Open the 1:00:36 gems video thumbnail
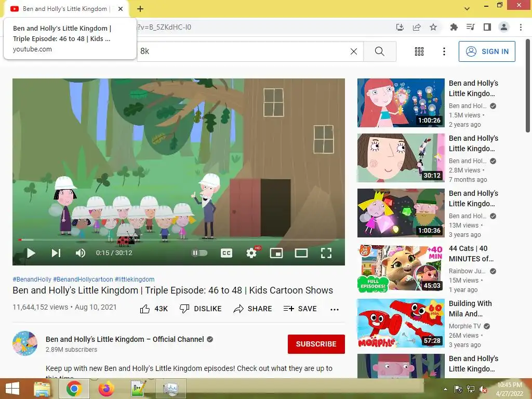Screen dimensions: 532x399 coord(401,213)
